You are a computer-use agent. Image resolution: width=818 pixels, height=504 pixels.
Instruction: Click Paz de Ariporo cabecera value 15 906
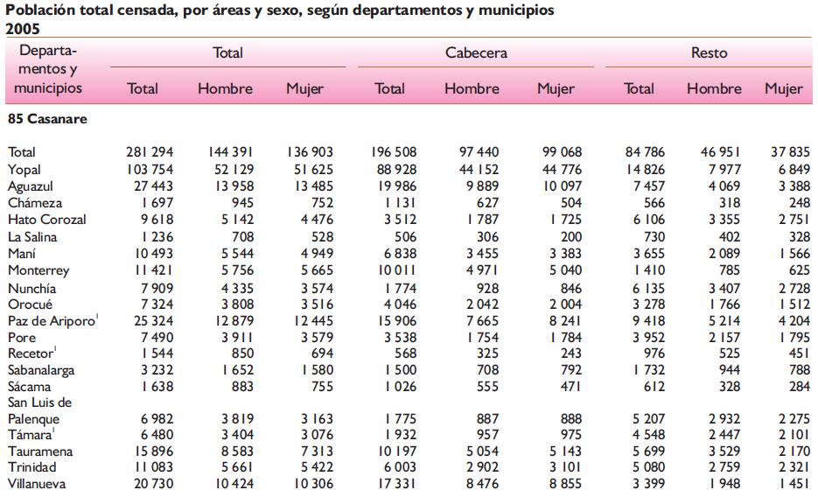pos(396,321)
